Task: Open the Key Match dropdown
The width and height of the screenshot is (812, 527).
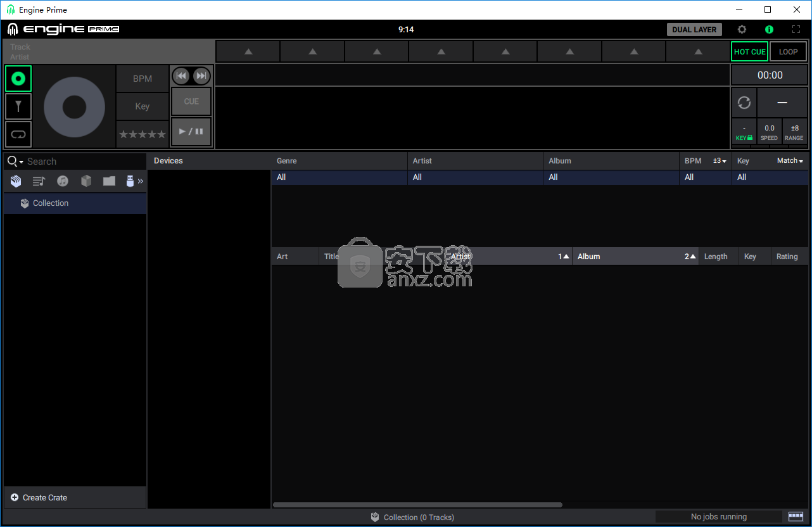Action: [790, 161]
